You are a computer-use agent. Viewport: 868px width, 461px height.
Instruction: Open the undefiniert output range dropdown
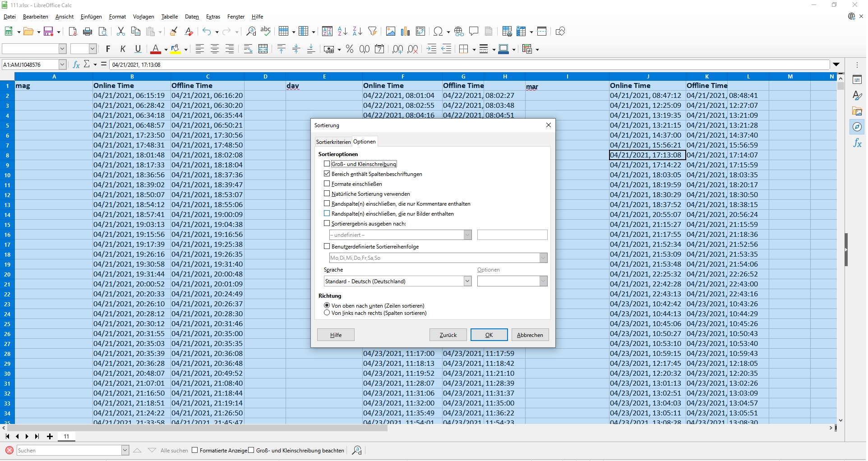click(x=467, y=235)
